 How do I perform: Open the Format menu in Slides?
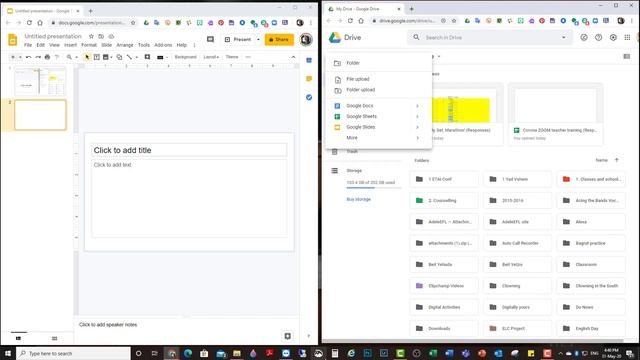pos(89,45)
